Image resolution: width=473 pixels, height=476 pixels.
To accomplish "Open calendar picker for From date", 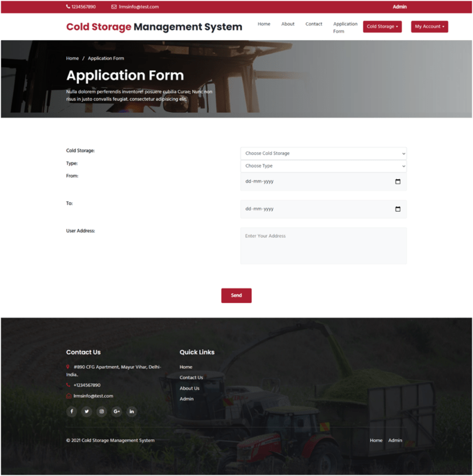I will pos(398,182).
